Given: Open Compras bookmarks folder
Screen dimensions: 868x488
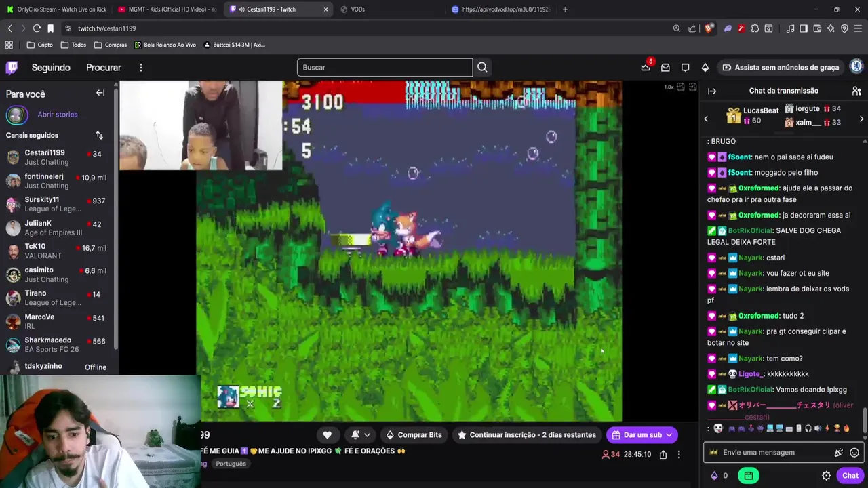Looking at the screenshot, I should (x=111, y=45).
